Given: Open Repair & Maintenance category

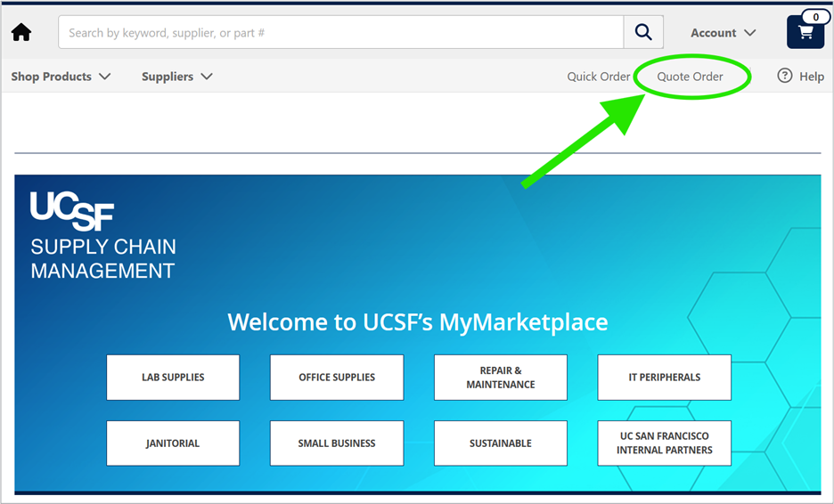Looking at the screenshot, I should coord(501,378).
